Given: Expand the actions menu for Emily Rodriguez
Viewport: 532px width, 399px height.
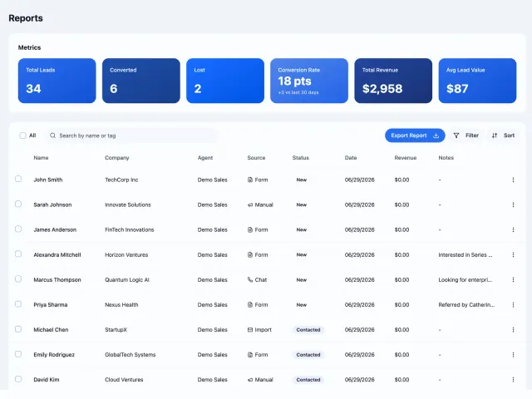Looking at the screenshot, I should pos(513,355).
